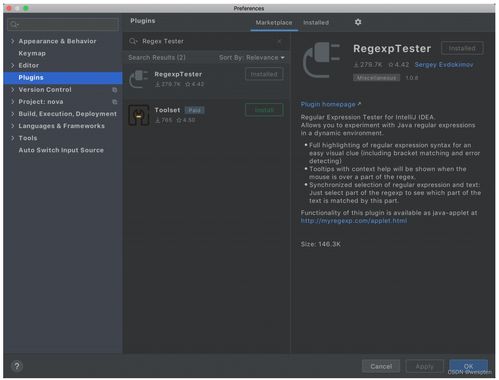The width and height of the screenshot is (499, 380).
Task: Expand the Editor settings node
Action: pyautogui.click(x=12, y=65)
